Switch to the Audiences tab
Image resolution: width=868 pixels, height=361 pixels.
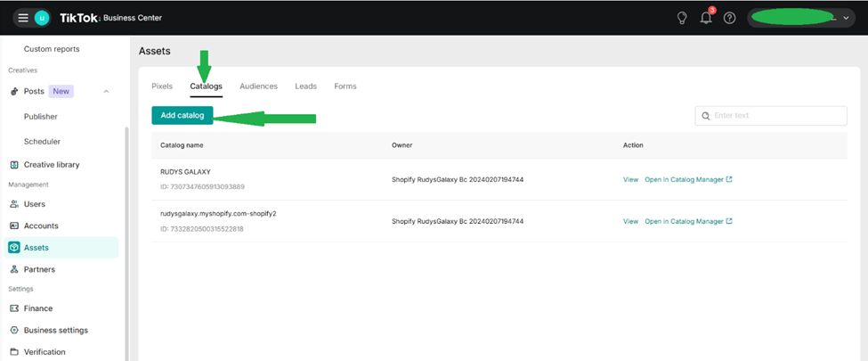tap(258, 86)
